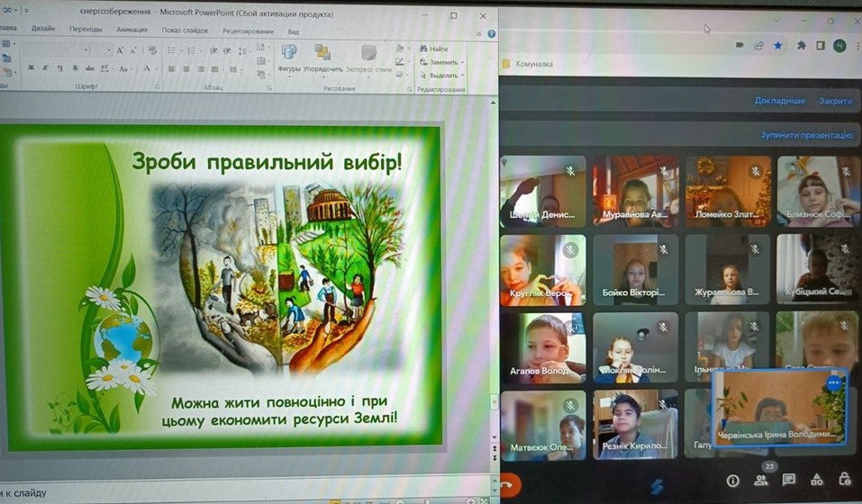Open the Chrome profile avatar
Screen dimensions: 862x504
pyautogui.click(x=839, y=45)
